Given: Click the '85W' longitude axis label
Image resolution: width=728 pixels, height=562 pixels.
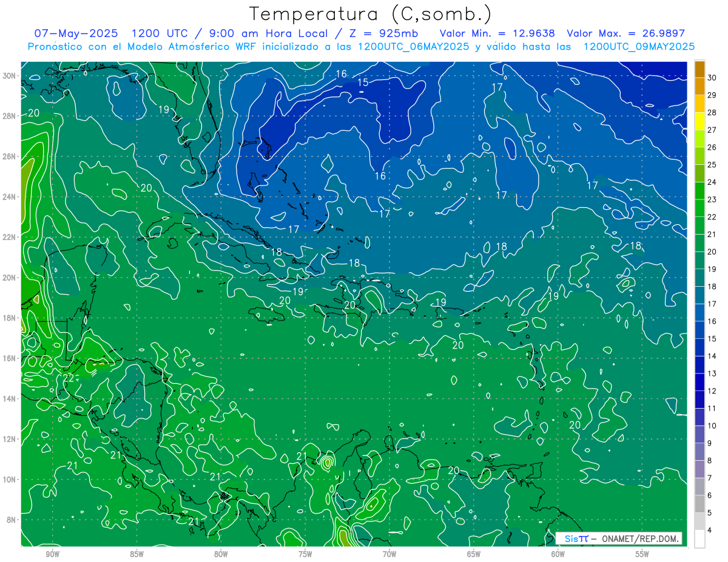Looking at the screenshot, I should click(x=136, y=554).
